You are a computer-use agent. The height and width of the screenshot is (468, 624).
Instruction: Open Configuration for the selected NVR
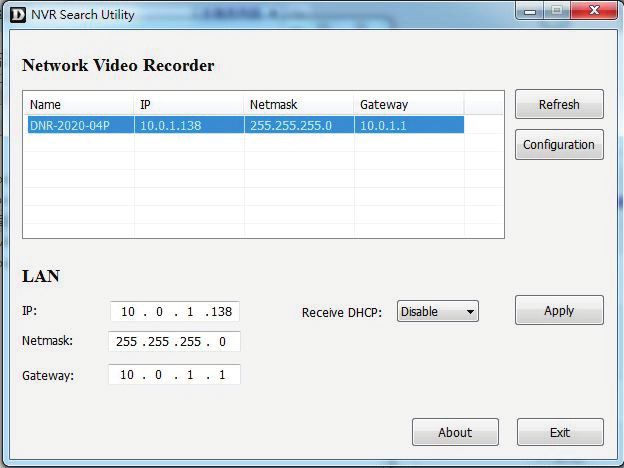[x=559, y=144]
